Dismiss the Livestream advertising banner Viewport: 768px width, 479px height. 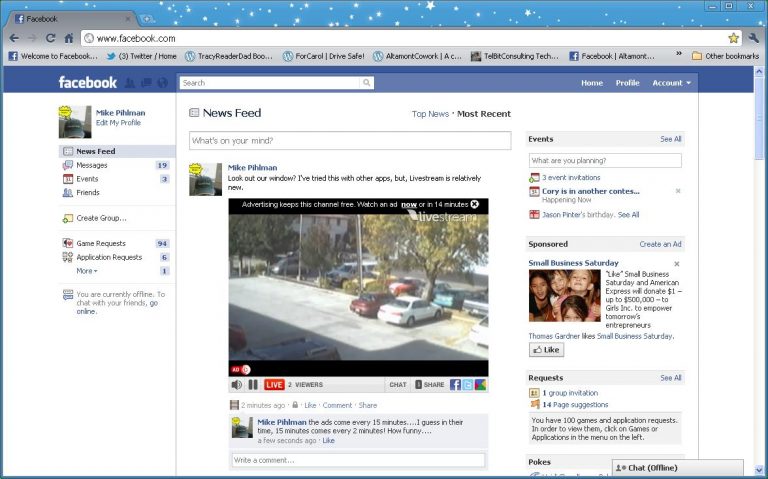pos(475,204)
